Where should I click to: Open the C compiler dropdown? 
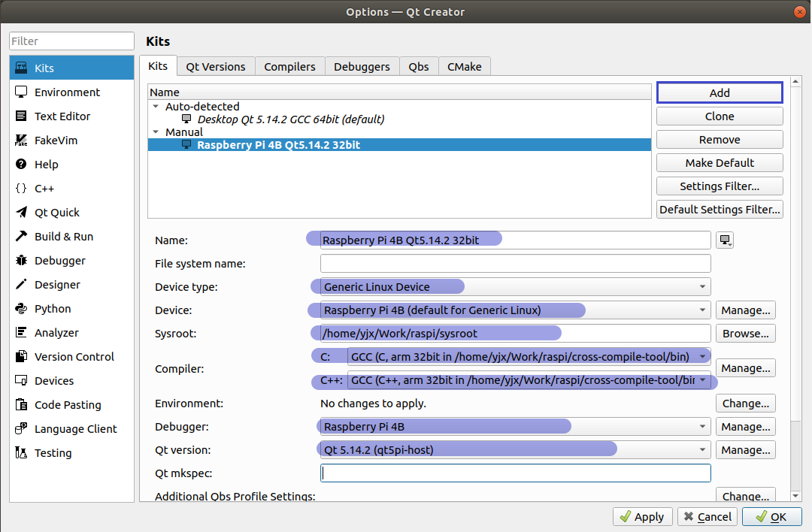(x=529, y=357)
